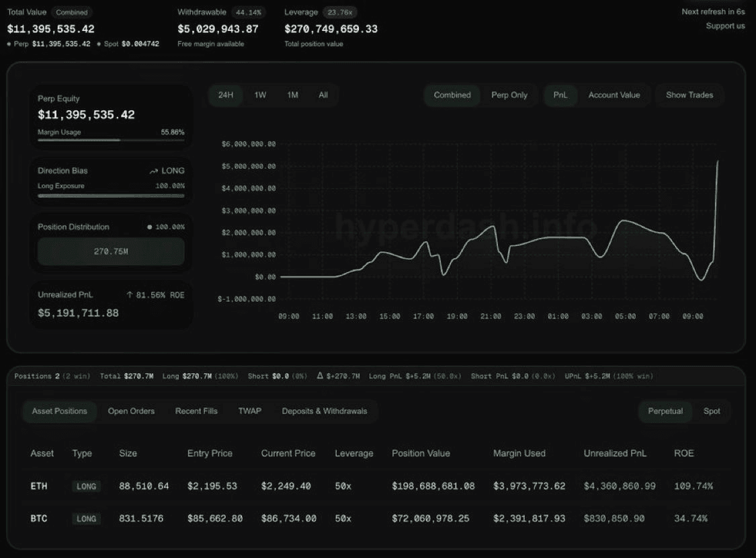The image size is (756, 558).
Task: Click the Perp dot indicator under Total Value
Action: point(9,44)
